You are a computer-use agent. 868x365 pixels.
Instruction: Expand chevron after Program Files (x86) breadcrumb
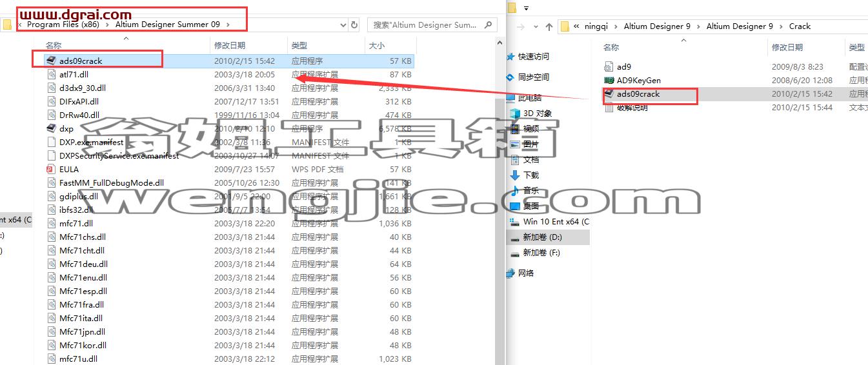point(108,25)
